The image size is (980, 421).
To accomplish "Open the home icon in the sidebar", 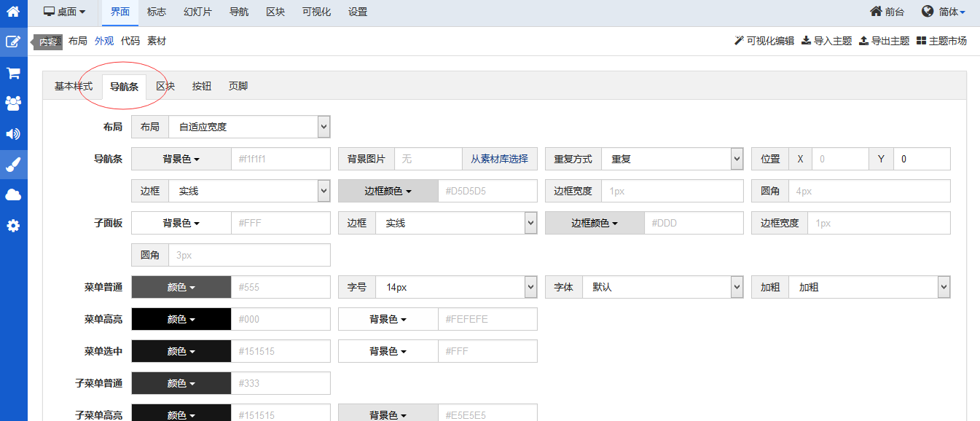I will coord(13,12).
